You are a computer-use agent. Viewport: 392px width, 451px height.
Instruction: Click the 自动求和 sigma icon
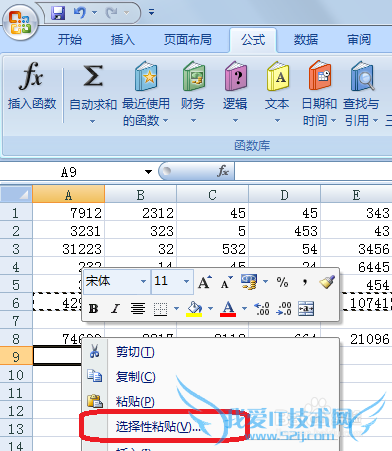coord(93,76)
